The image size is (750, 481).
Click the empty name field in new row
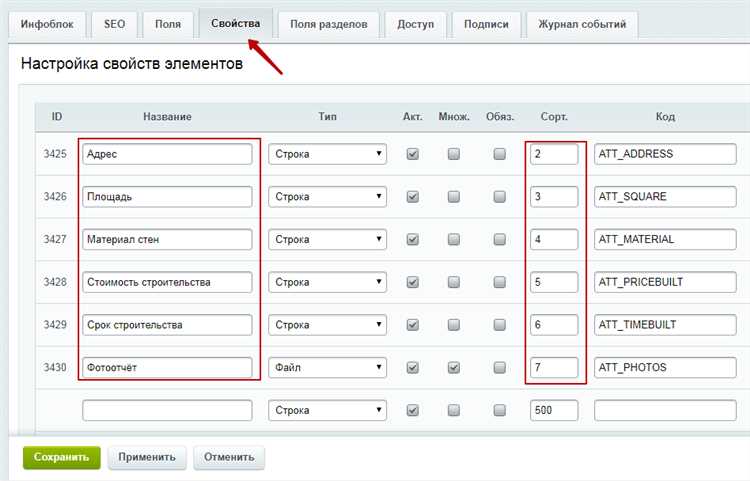[167, 410]
